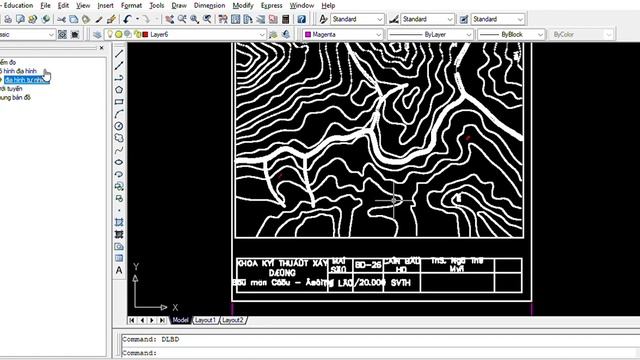The width and height of the screenshot is (640, 360).
Task: Open the Table Style Standard dropdown
Action: coord(520,19)
